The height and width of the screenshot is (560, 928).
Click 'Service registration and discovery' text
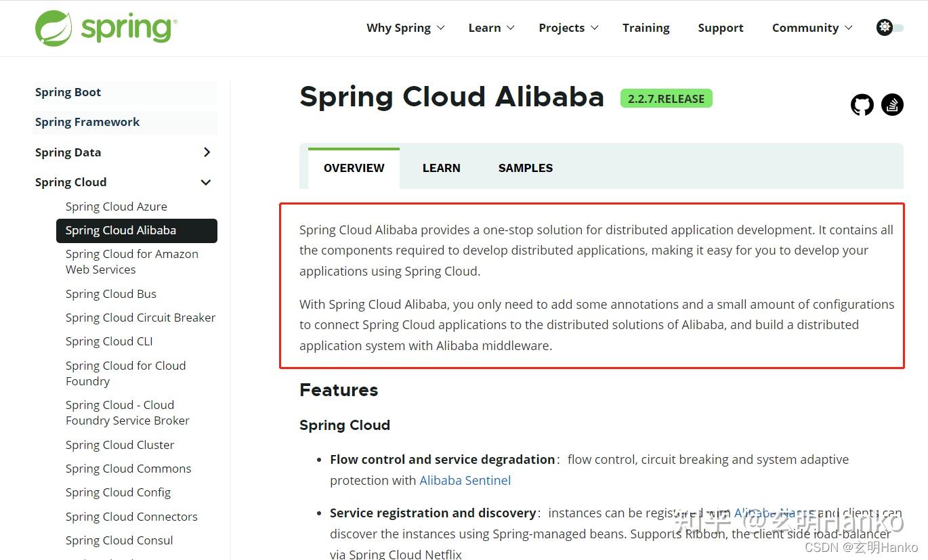click(x=433, y=513)
